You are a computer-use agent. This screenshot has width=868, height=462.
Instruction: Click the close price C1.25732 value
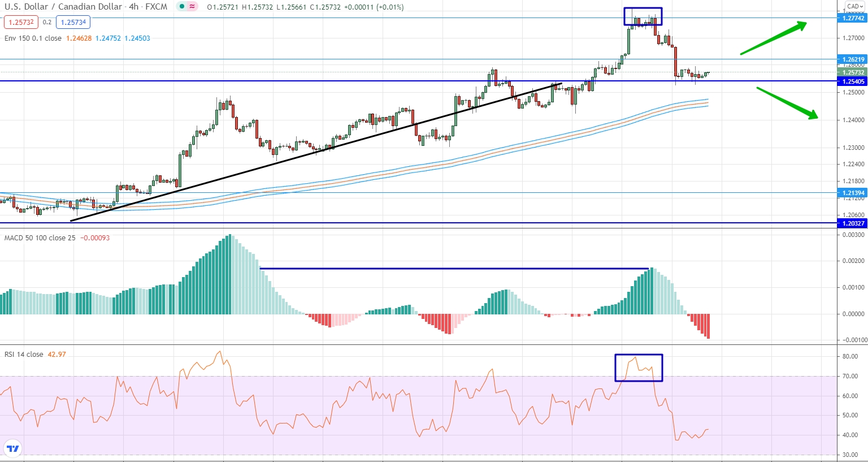(x=325, y=7)
